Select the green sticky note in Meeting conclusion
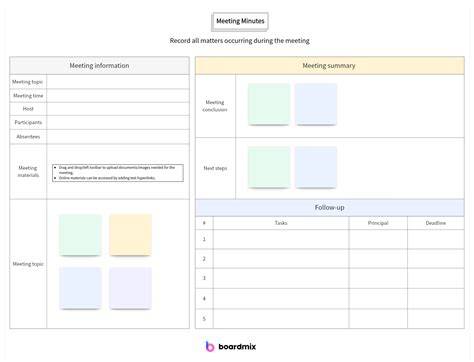 (x=269, y=104)
